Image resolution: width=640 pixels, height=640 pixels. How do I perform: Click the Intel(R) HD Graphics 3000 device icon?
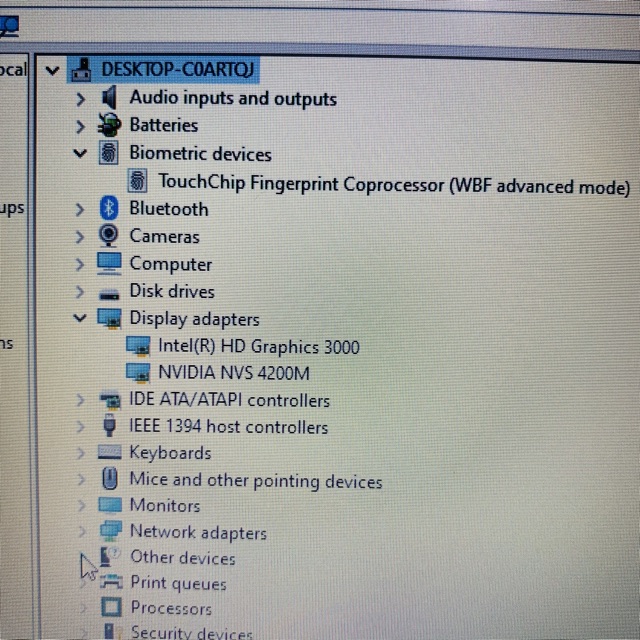coord(138,346)
